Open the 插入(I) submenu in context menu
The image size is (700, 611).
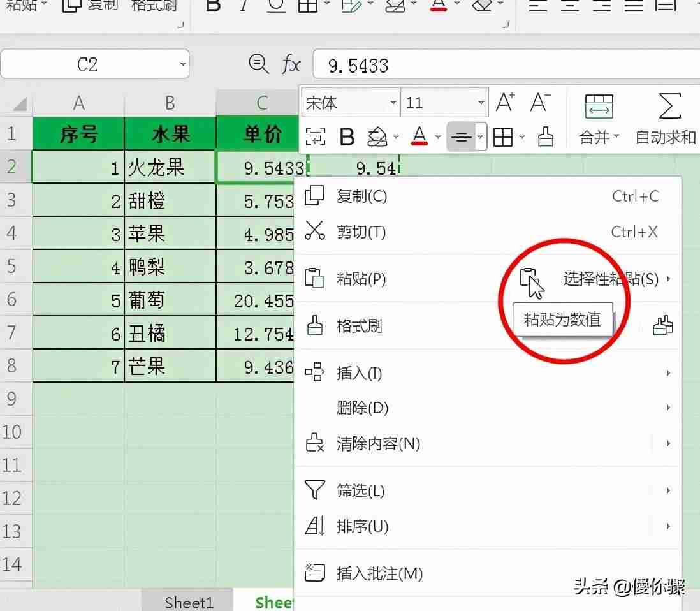point(488,373)
